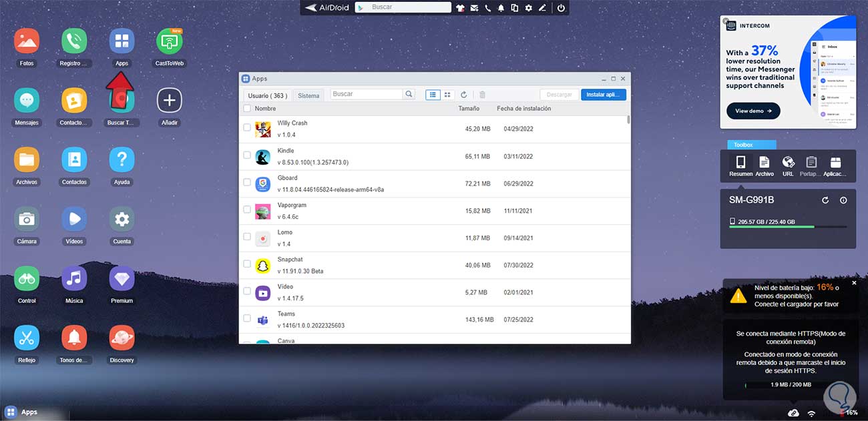Click the device storage usage bar
This screenshot has height=421, width=868.
point(788,227)
